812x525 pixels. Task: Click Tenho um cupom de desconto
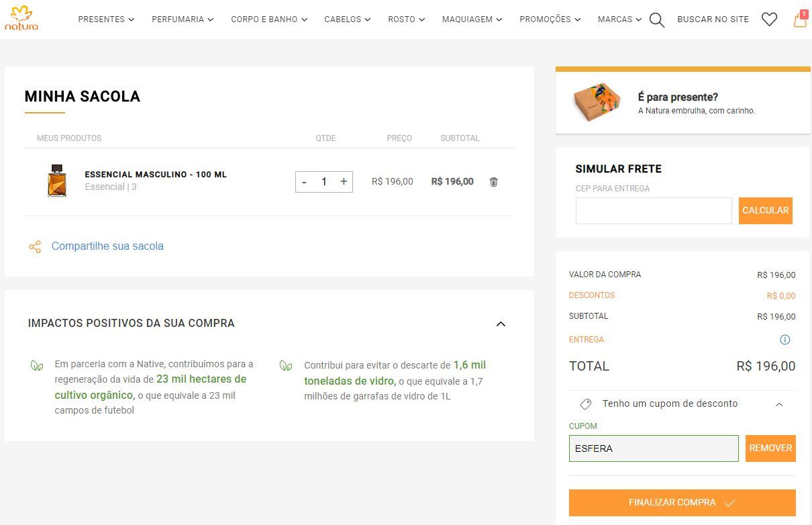pyautogui.click(x=670, y=404)
